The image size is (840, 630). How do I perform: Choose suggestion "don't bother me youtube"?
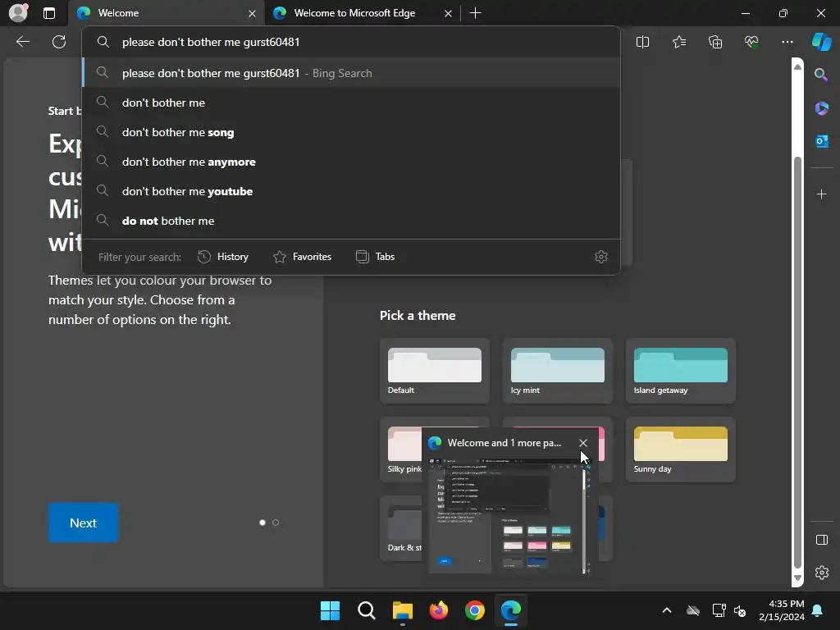click(351, 190)
